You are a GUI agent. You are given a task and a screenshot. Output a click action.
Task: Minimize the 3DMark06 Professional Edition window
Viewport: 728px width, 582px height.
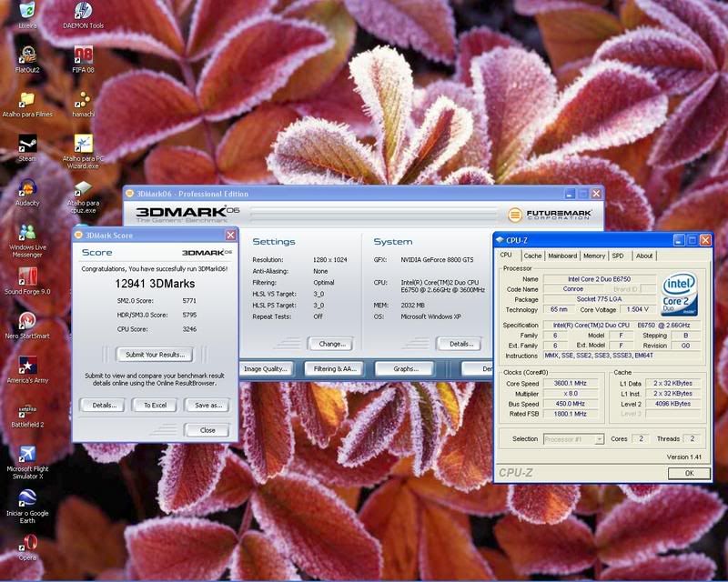(570, 194)
